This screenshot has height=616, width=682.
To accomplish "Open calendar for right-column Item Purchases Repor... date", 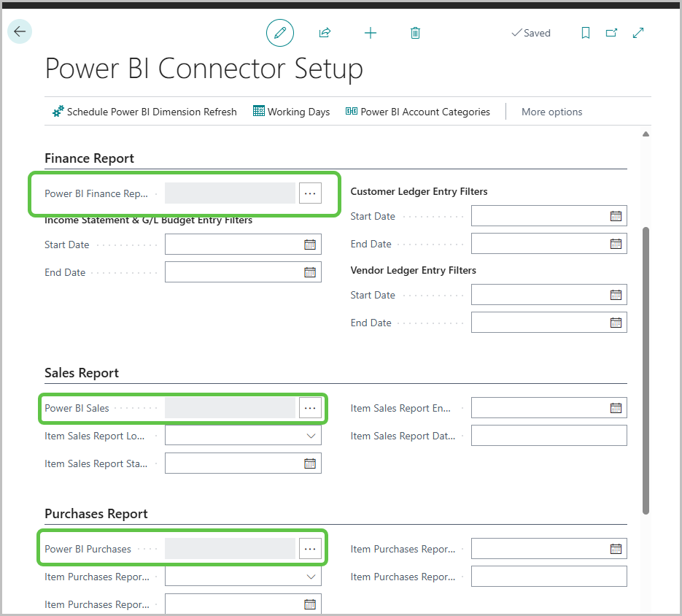I will (x=616, y=549).
